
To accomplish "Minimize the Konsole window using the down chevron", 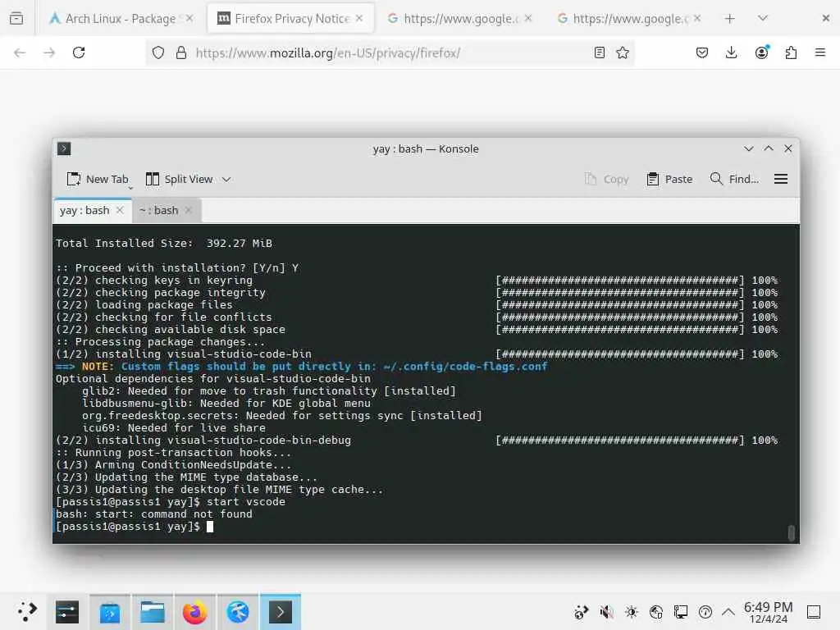I will 748,148.
